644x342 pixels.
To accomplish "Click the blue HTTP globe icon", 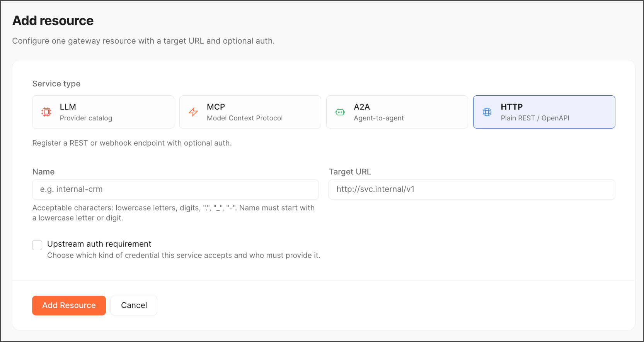I will pos(487,112).
